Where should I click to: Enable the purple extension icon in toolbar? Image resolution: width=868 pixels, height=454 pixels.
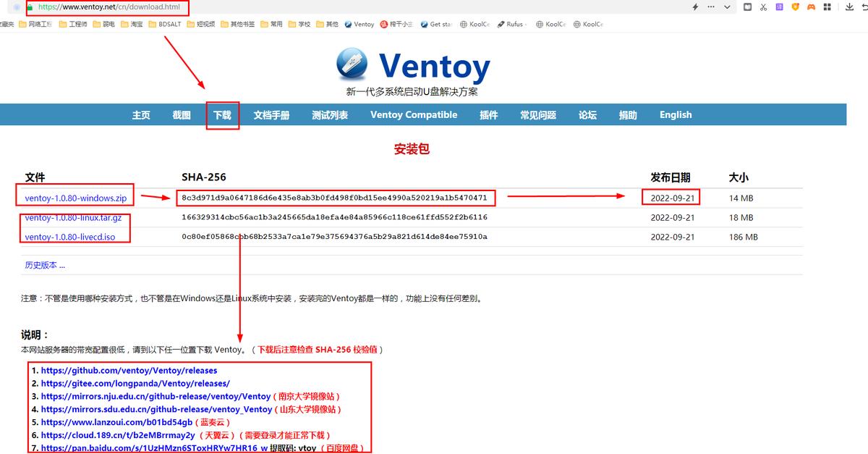(779, 7)
